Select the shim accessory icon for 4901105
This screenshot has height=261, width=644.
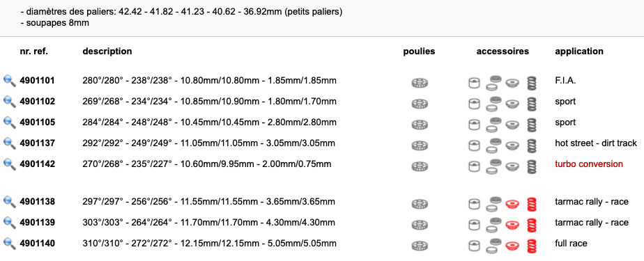493,125
